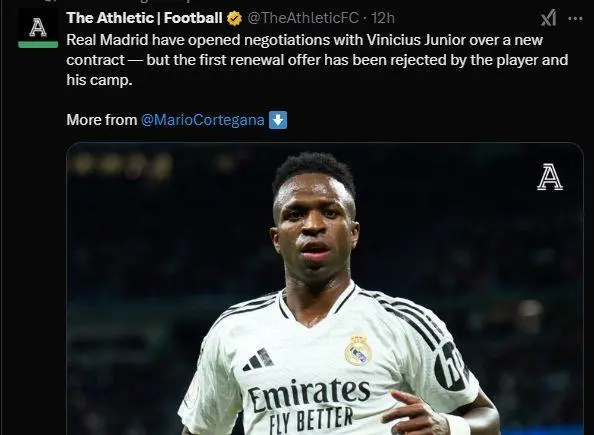The height and width of the screenshot is (435, 594).
Task: Click the Athletic watermark logo on photo
Action: 550,177
